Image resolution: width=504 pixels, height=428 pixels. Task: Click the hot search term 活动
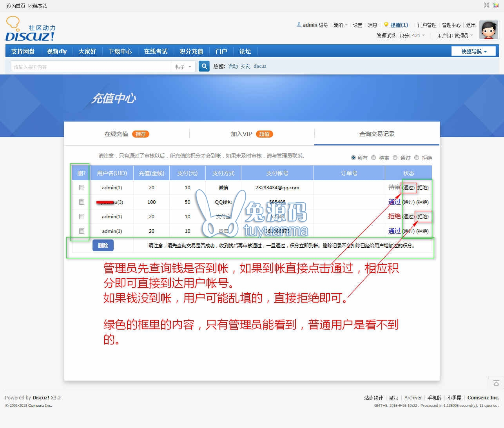(233, 66)
